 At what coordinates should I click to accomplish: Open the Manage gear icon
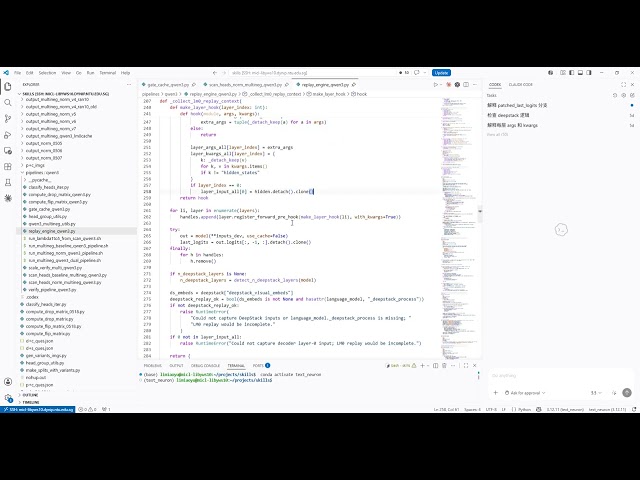pos(8,398)
